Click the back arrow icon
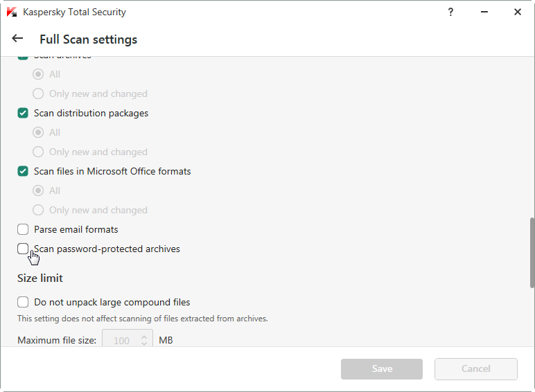Viewport: 535px width, 392px height. [x=18, y=39]
